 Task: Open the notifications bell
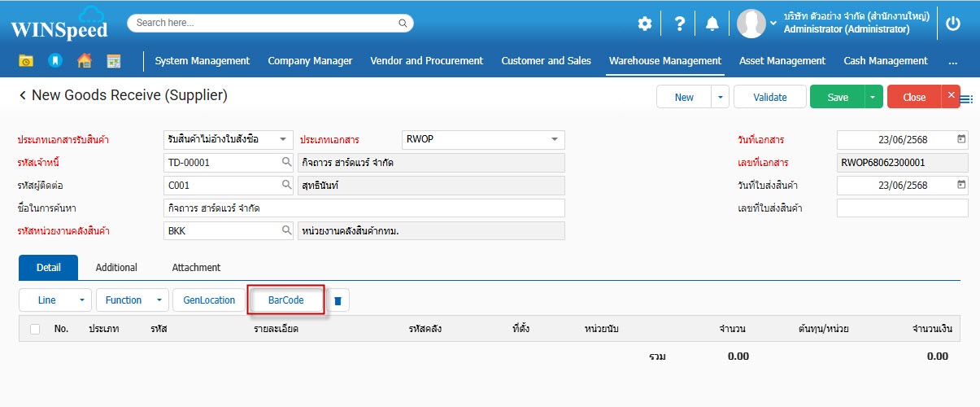[712, 24]
